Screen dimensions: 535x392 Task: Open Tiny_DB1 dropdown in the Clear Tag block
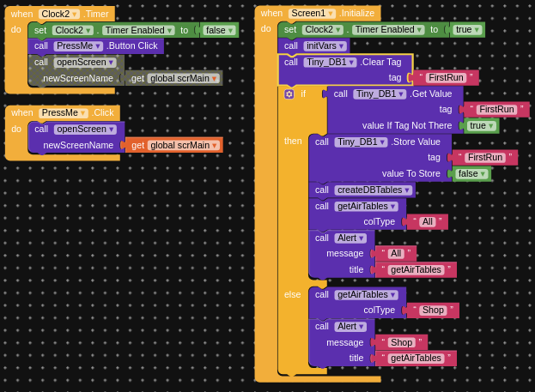330,62
